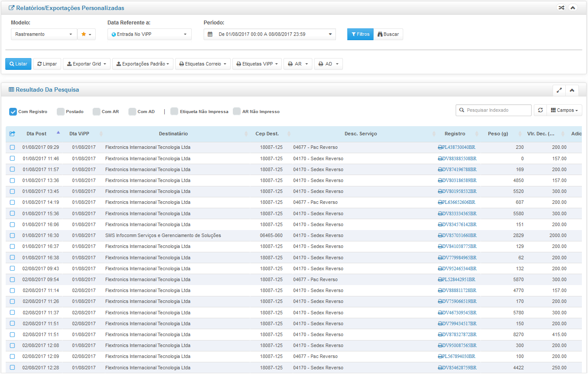
Task: Uncheck the Com Registro checkbox
Action: (13, 112)
